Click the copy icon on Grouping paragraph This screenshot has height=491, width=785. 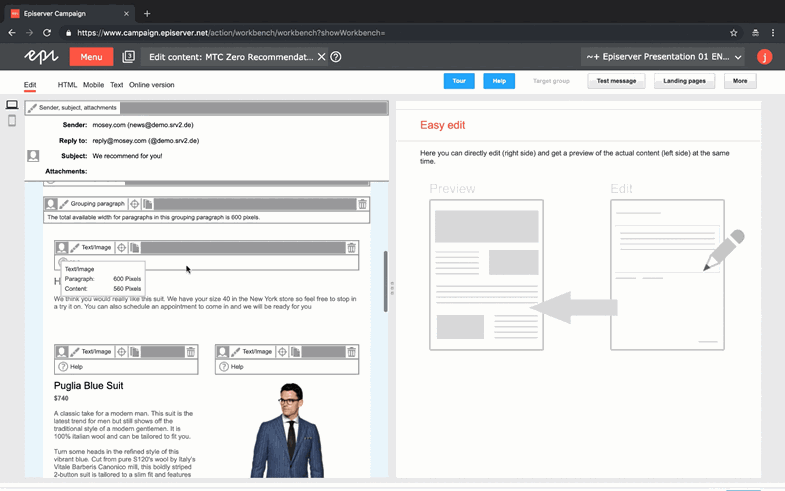point(148,204)
